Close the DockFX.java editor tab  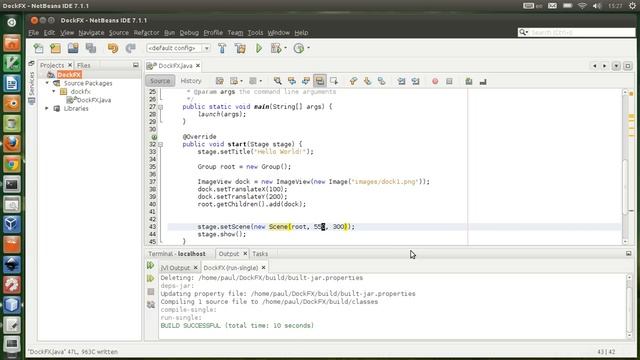pyautogui.click(x=198, y=65)
